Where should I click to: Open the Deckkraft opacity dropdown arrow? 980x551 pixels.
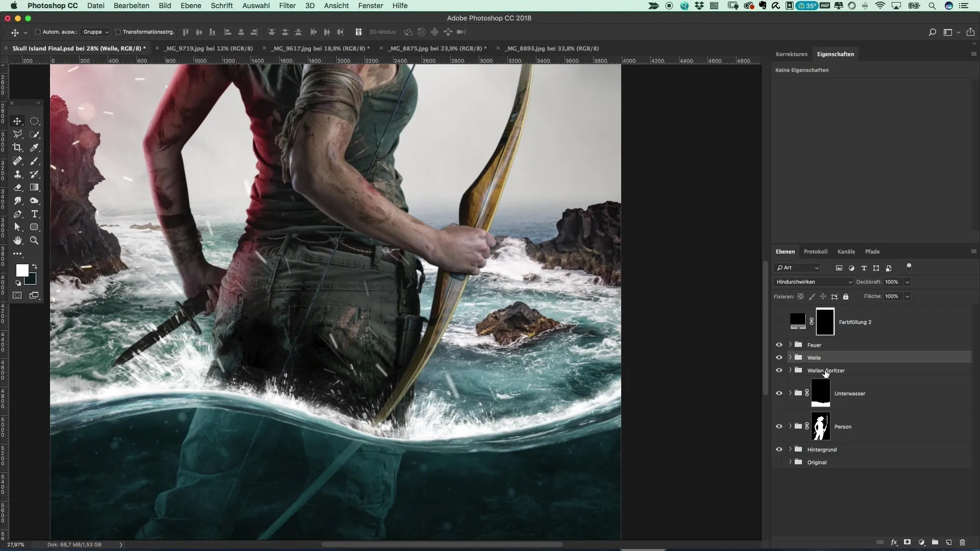908,282
